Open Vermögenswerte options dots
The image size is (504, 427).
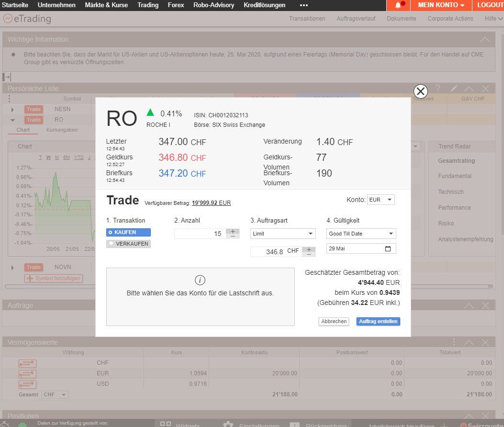[x=454, y=342]
